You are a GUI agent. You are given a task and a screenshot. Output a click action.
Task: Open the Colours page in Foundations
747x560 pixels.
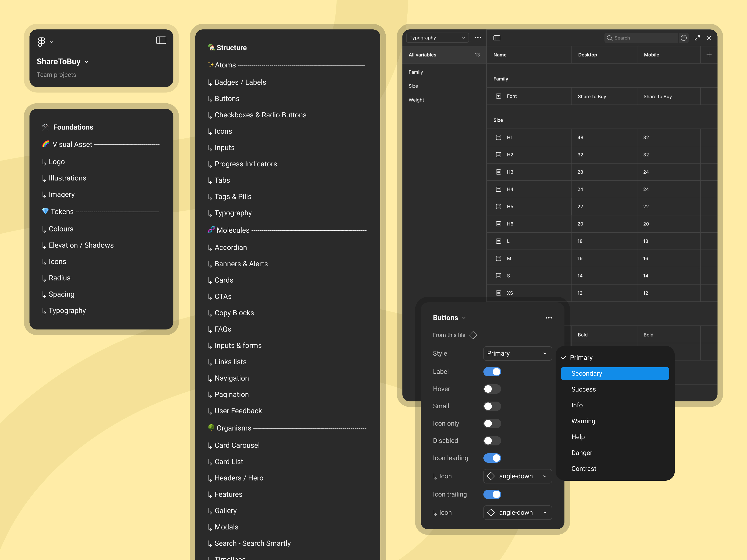61,229
